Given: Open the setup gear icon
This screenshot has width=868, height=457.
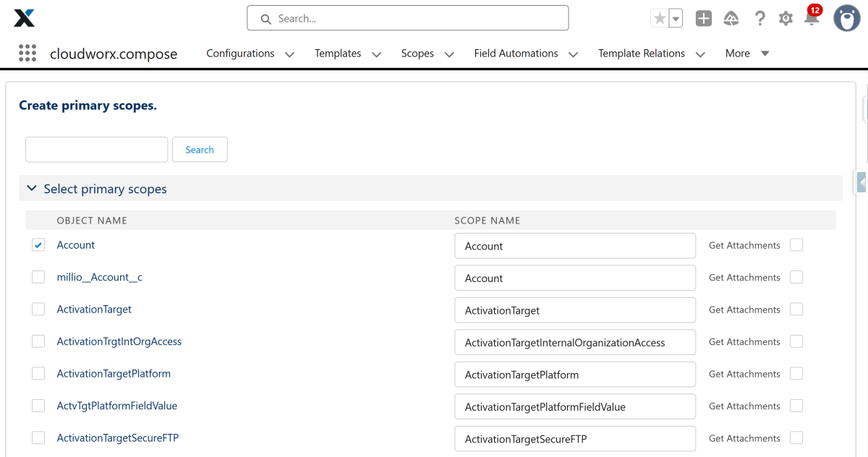Looking at the screenshot, I should [x=786, y=19].
